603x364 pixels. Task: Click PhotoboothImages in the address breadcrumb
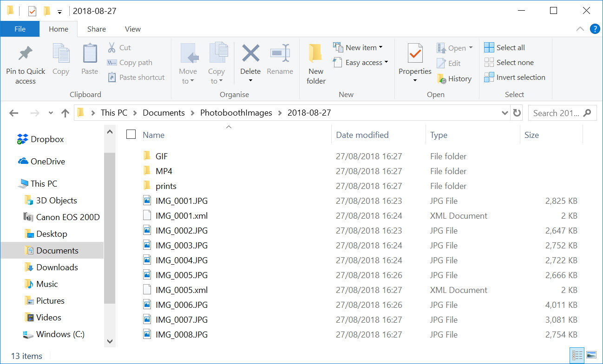point(236,113)
